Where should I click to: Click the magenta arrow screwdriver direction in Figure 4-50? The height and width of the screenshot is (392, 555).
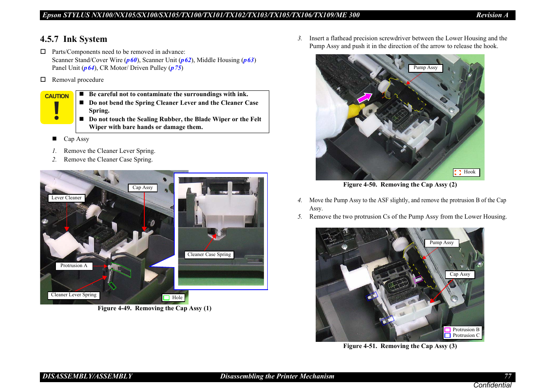(x=365, y=98)
